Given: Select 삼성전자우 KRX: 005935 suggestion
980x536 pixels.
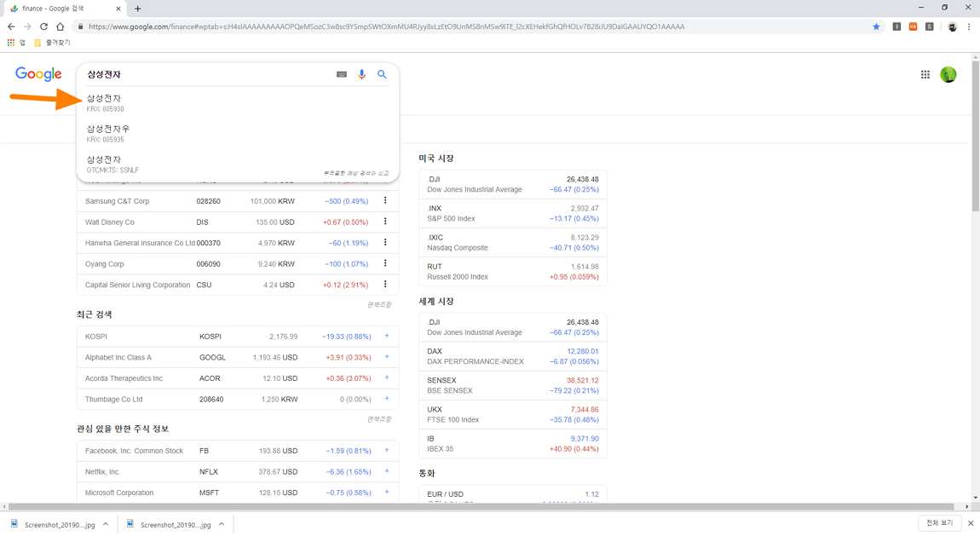Looking at the screenshot, I should (238, 134).
